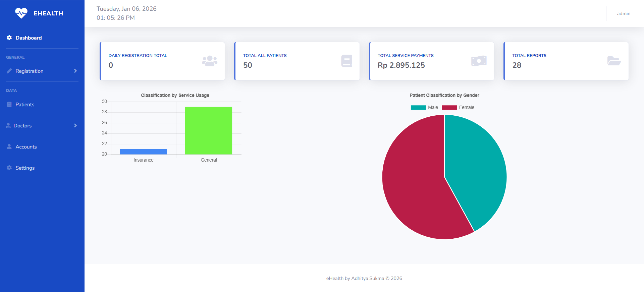Click the open folder icon on Reports card

tap(614, 61)
